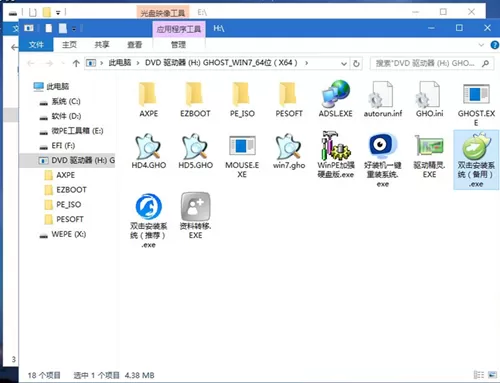Click the refresh button beside address bar
Screen dimensions: 500x383
[x=356, y=63]
